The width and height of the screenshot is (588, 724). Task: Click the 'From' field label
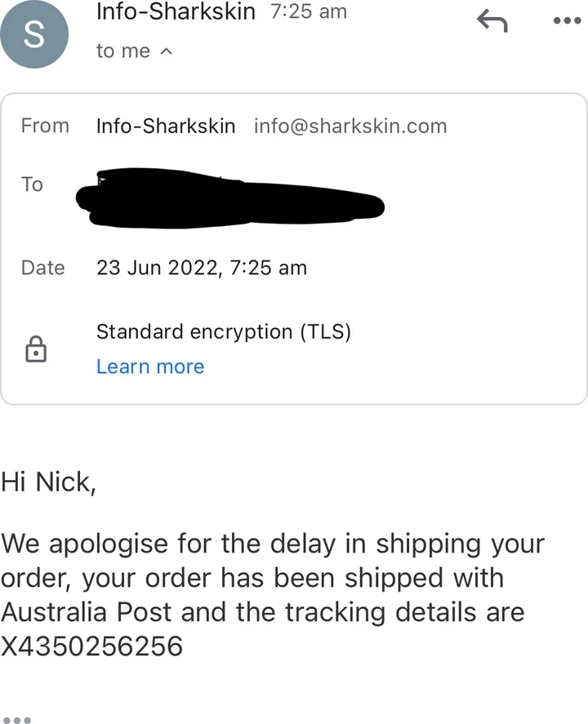(45, 126)
